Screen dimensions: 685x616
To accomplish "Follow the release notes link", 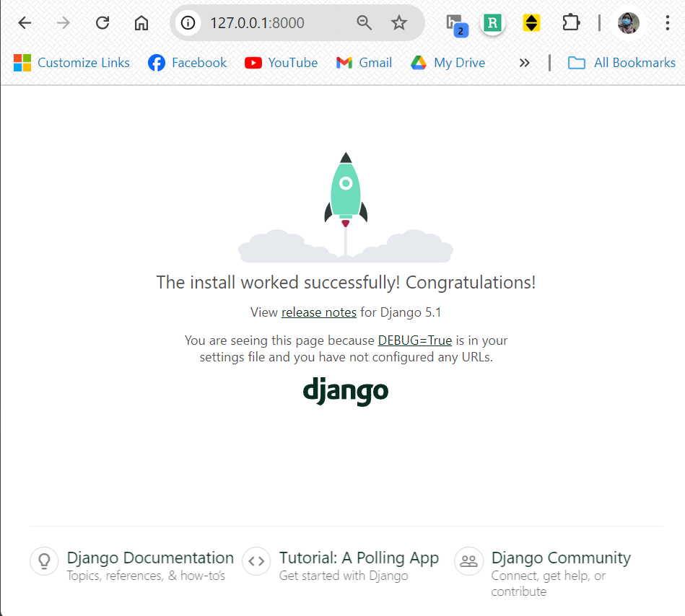I will (318, 312).
